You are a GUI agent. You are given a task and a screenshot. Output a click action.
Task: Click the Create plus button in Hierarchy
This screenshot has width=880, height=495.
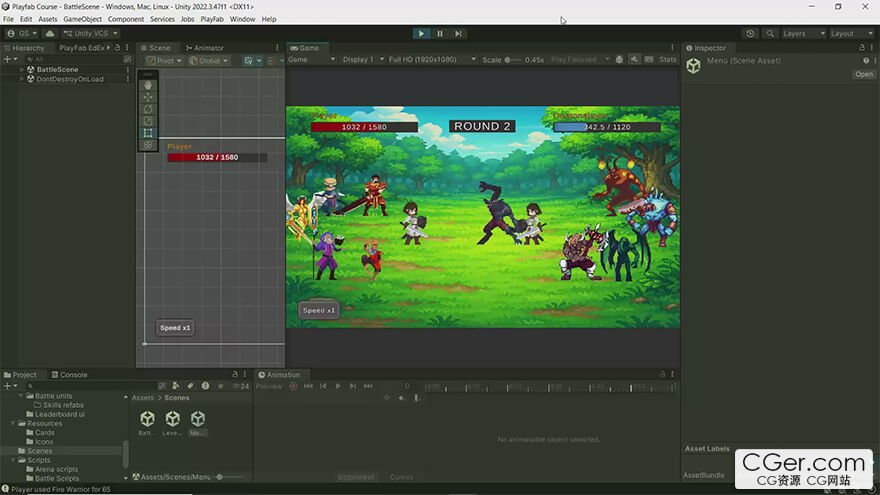[7, 59]
